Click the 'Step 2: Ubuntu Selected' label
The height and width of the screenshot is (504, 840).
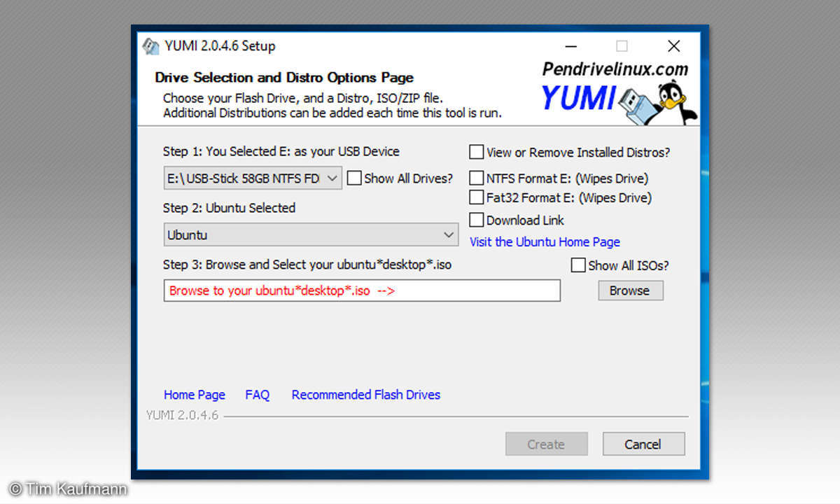coord(230,208)
